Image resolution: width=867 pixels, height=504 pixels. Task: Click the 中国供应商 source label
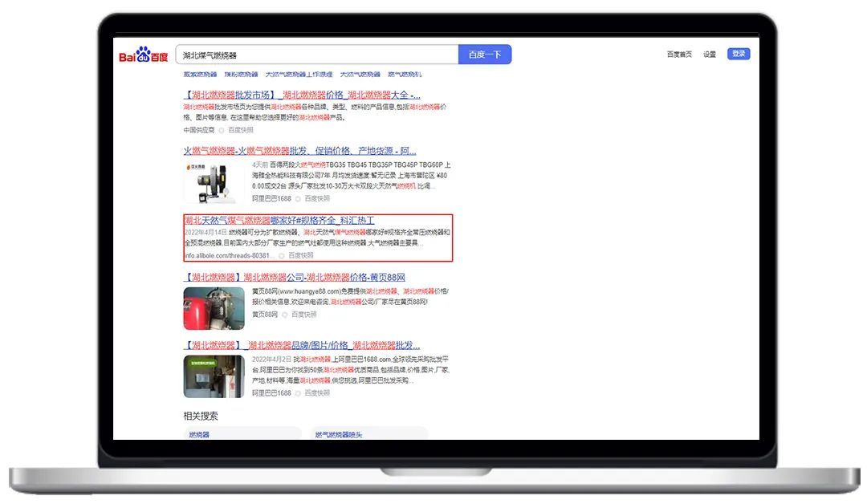(x=197, y=130)
